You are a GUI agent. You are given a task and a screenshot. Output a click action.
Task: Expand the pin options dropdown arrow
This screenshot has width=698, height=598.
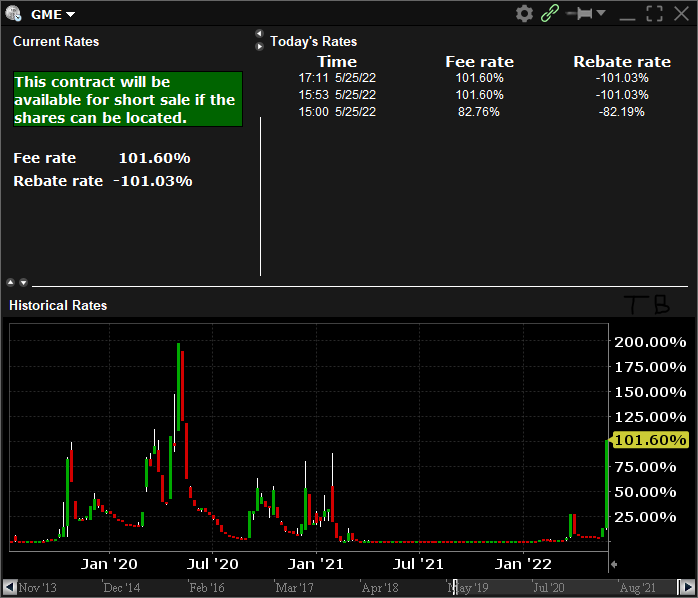601,13
